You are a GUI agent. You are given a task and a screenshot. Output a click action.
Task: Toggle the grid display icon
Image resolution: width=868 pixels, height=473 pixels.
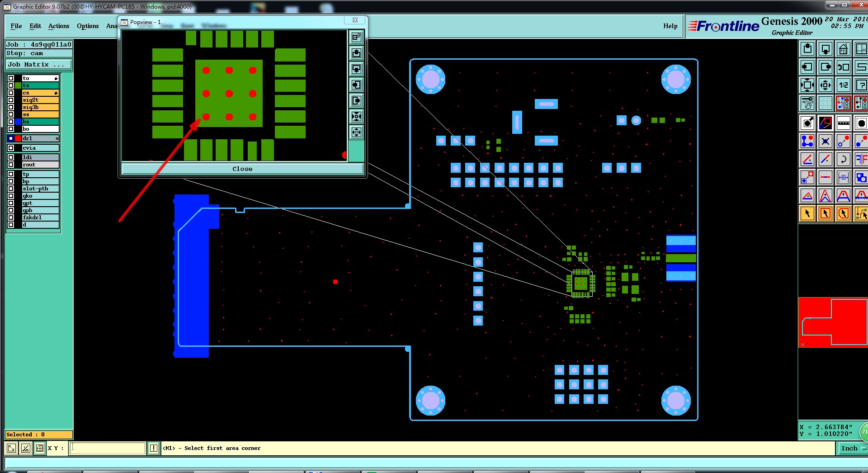[826, 103]
